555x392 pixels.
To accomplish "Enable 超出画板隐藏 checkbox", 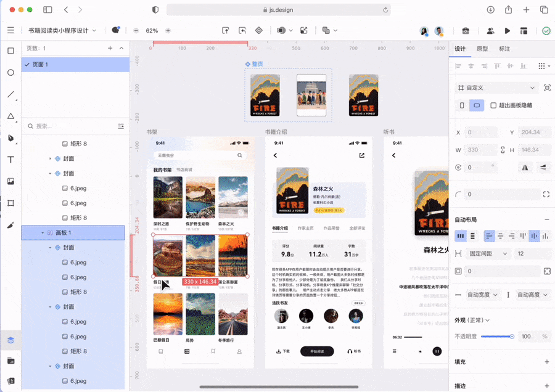I will (x=493, y=105).
